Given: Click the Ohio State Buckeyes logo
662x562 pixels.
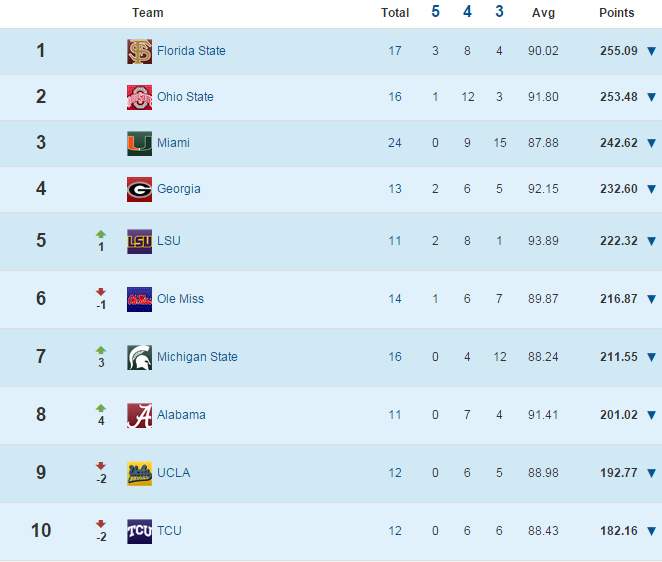Looking at the screenshot, I should coord(139,98).
